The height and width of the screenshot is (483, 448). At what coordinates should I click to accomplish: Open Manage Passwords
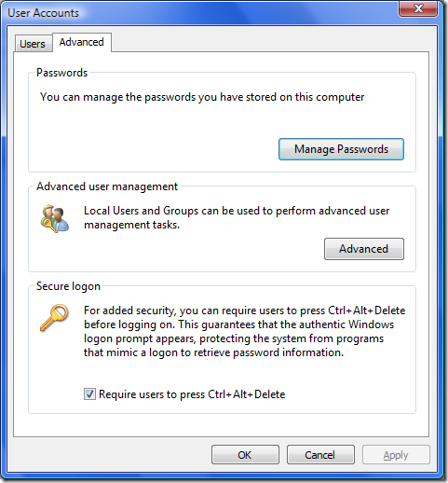341,149
